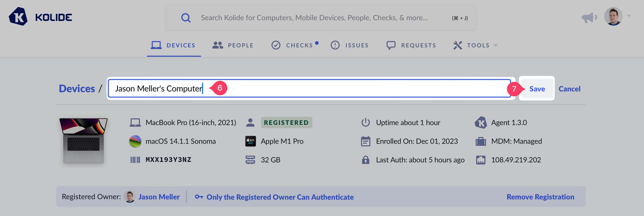
Task: Click the enrolled-on calendar icon
Action: [365, 141]
